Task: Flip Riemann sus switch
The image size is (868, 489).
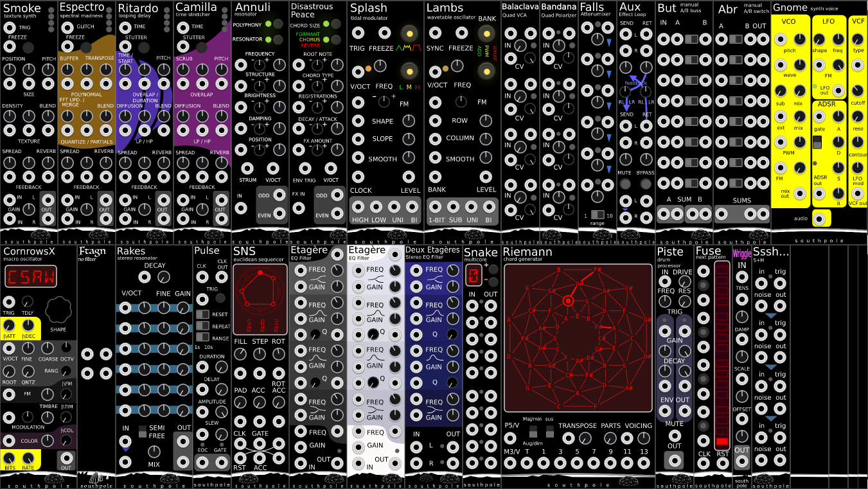Action: (551, 431)
